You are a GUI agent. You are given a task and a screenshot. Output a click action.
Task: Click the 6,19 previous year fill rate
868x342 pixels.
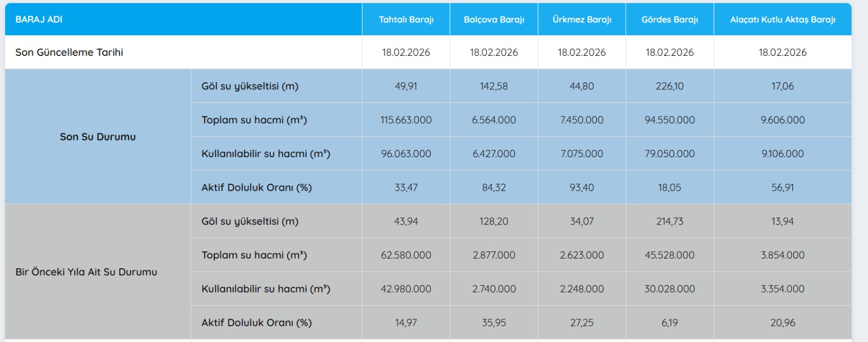tap(669, 323)
